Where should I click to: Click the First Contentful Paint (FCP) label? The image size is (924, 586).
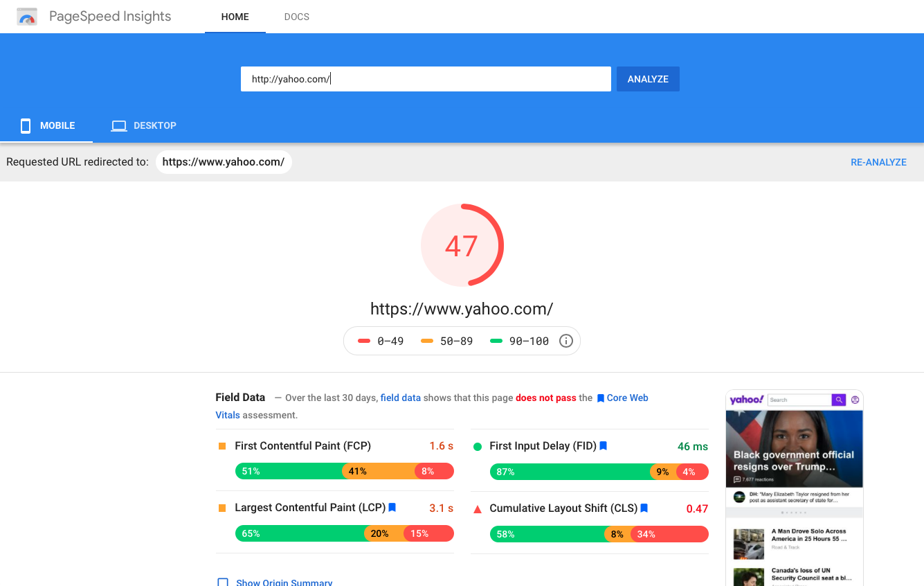coord(302,446)
